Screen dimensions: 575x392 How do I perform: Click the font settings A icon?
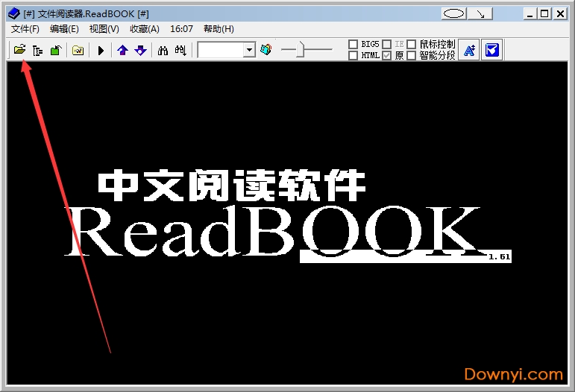468,50
